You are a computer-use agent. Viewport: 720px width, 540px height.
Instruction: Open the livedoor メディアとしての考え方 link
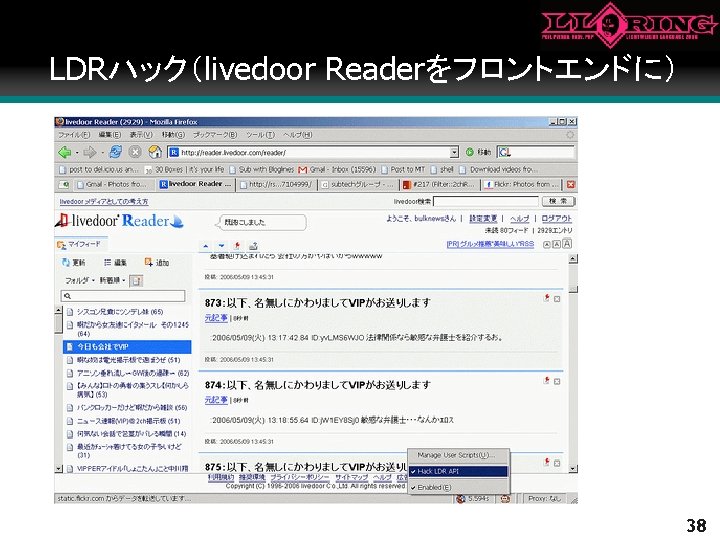104,201
